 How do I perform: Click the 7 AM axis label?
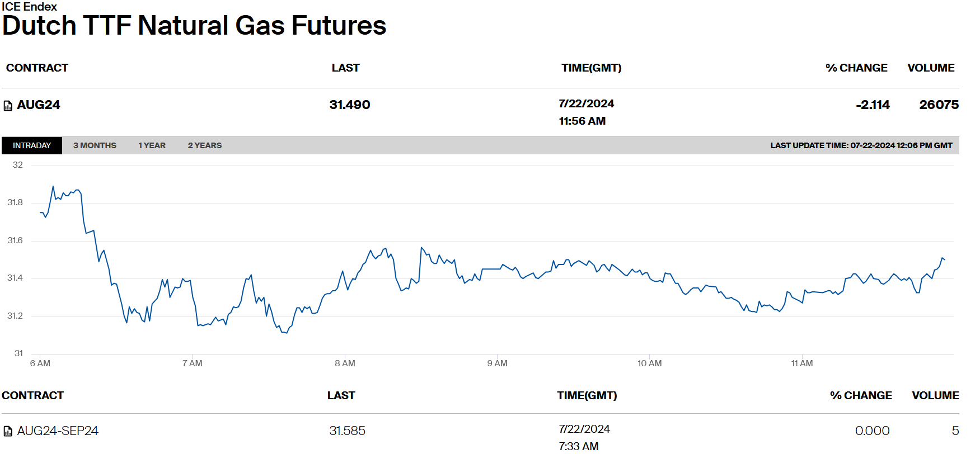click(192, 363)
